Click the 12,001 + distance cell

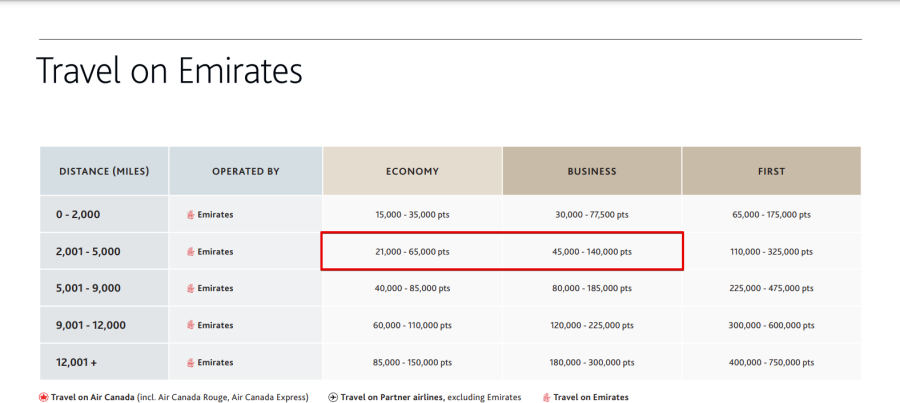[x=104, y=362]
